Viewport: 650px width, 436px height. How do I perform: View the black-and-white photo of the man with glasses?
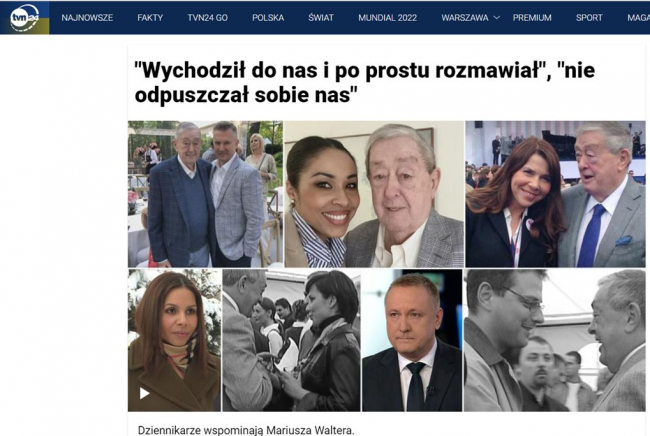tap(555, 340)
